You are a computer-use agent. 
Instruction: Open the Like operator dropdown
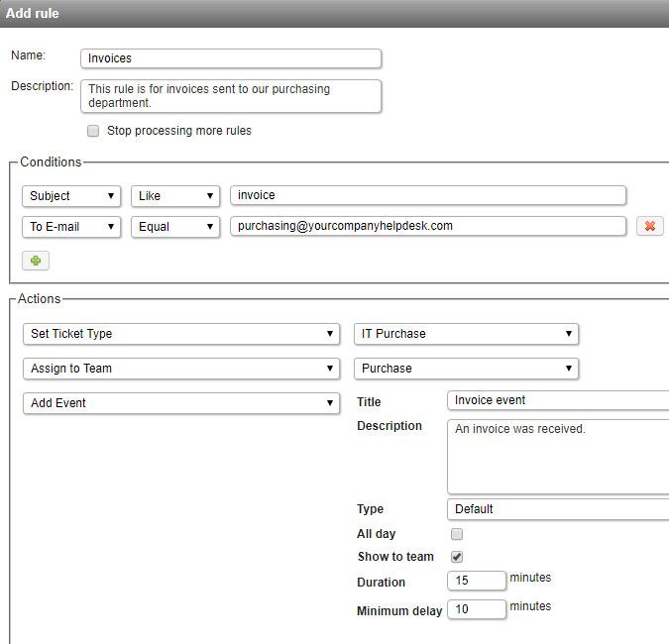point(175,196)
